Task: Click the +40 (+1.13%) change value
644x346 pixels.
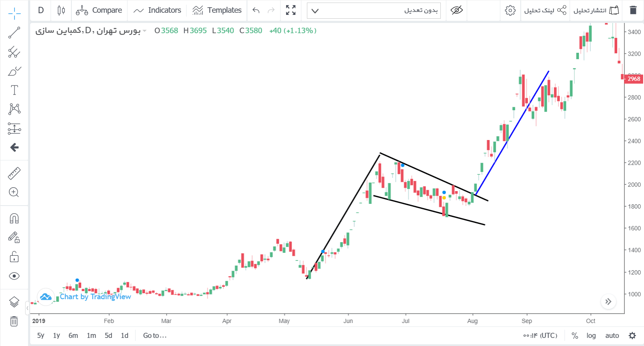Action: [293, 31]
